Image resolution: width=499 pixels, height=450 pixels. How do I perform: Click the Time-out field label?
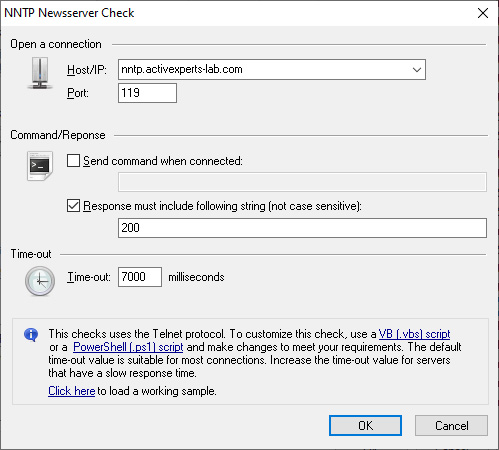coord(89,277)
